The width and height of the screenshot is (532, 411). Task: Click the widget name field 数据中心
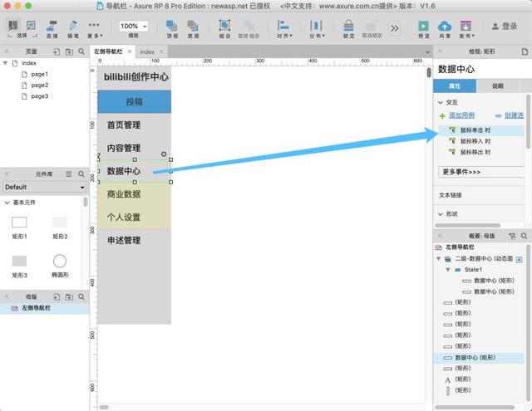(482, 69)
